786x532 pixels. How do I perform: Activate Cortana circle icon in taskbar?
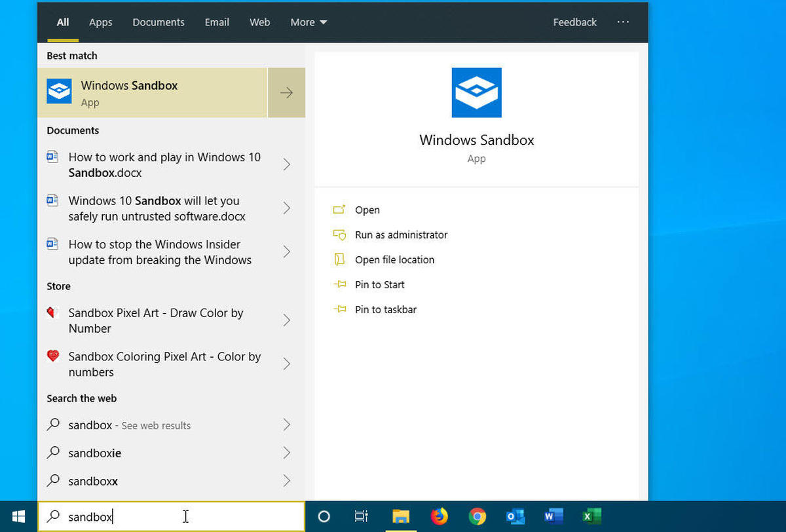324,516
